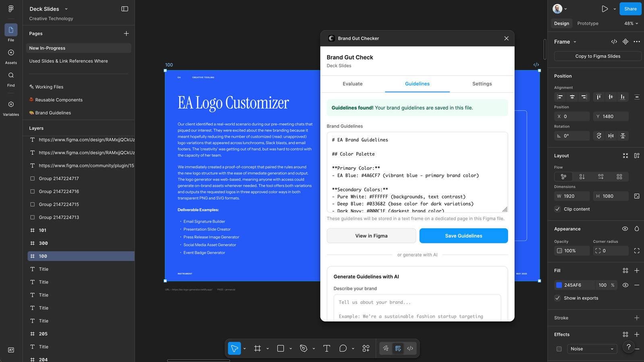Screen dimensions: 644x362
Task: Switch to the Prototype tab
Action: coord(588,23)
